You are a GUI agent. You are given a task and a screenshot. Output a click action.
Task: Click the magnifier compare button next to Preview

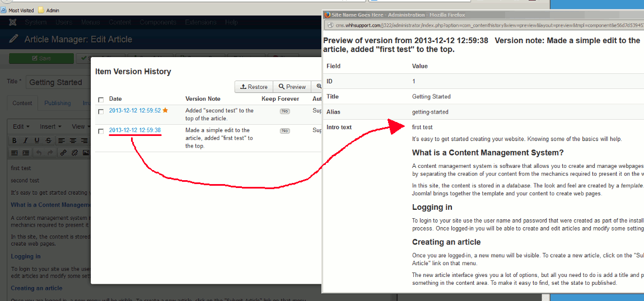[x=319, y=87]
